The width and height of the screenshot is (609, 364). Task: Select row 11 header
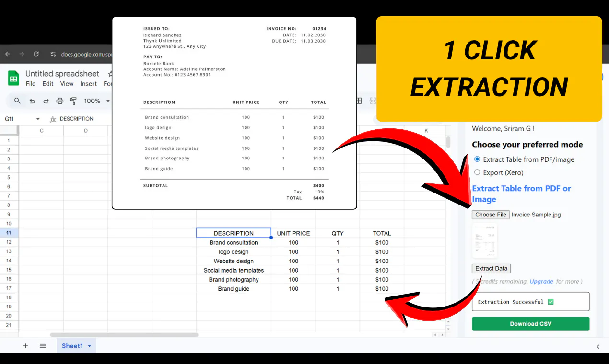pyautogui.click(x=9, y=233)
